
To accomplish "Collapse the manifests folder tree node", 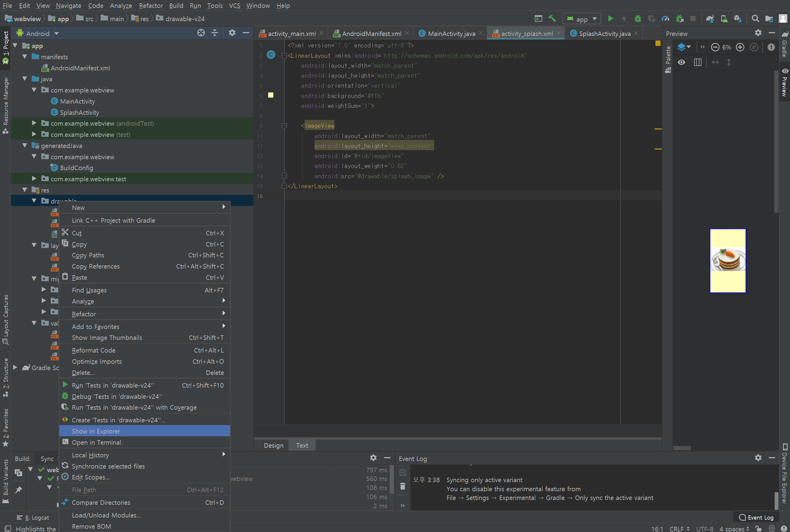I will point(25,57).
